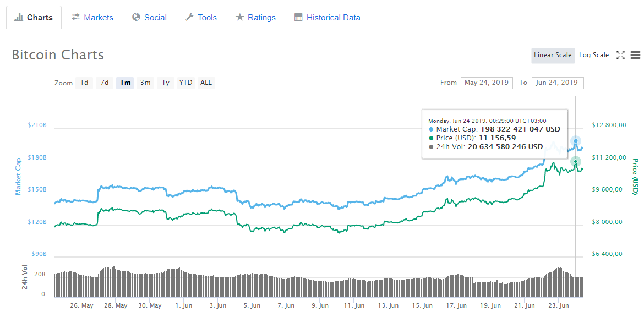The image size is (644, 317).
Task: Select the YTD zoom range
Action: pyautogui.click(x=185, y=83)
